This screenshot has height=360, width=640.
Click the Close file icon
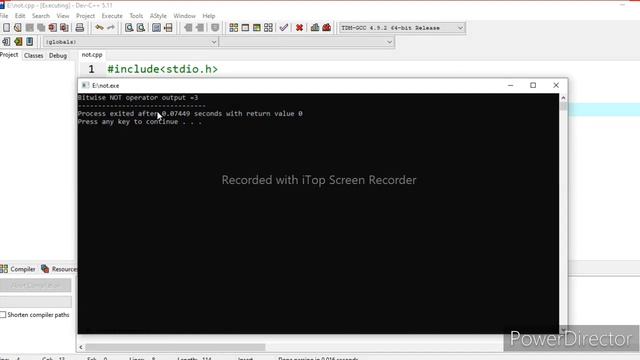(x=53, y=28)
